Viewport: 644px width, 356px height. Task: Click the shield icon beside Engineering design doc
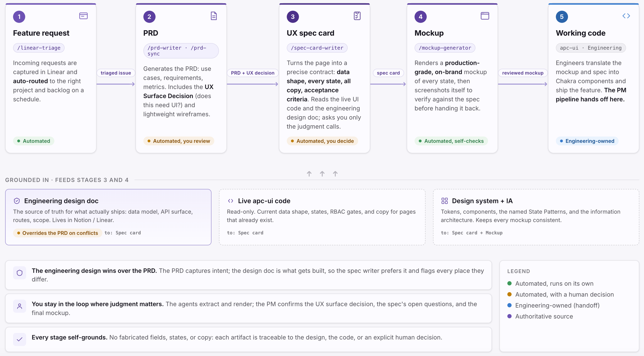click(x=17, y=201)
